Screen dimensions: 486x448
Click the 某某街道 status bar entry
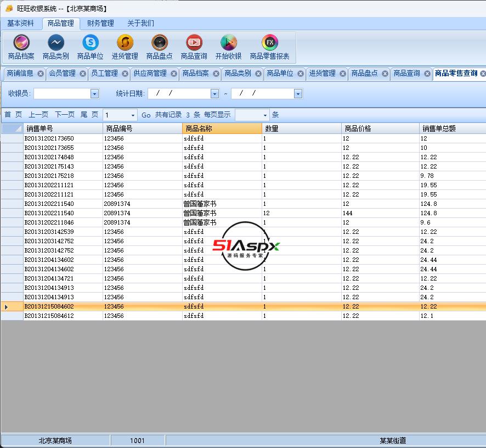393,440
